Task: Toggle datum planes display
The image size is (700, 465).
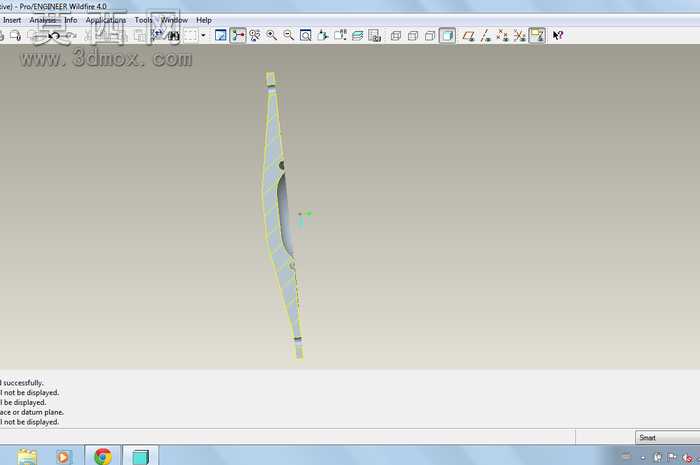Action: 468,36
